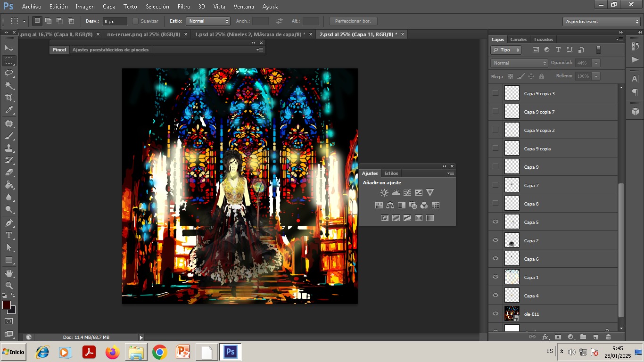Hide the Capa 2 layer

(495, 240)
